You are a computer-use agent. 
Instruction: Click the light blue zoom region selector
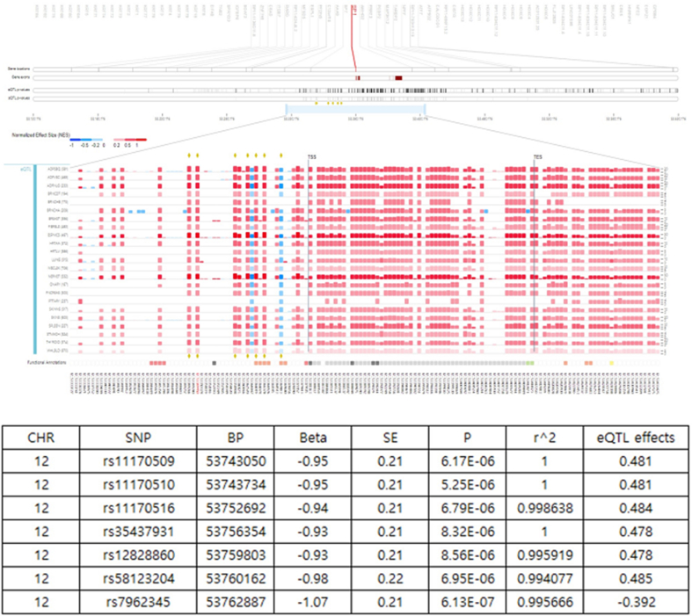355,109
